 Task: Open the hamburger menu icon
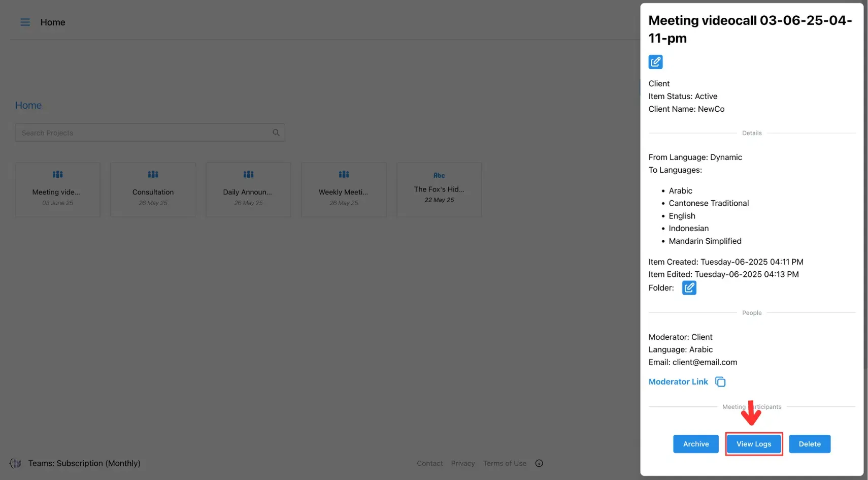click(25, 22)
